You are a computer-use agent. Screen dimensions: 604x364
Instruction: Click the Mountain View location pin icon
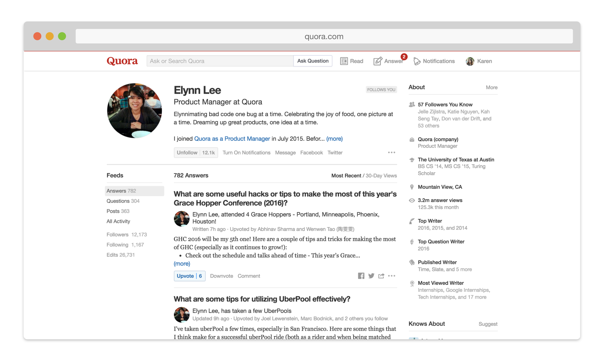click(x=412, y=187)
